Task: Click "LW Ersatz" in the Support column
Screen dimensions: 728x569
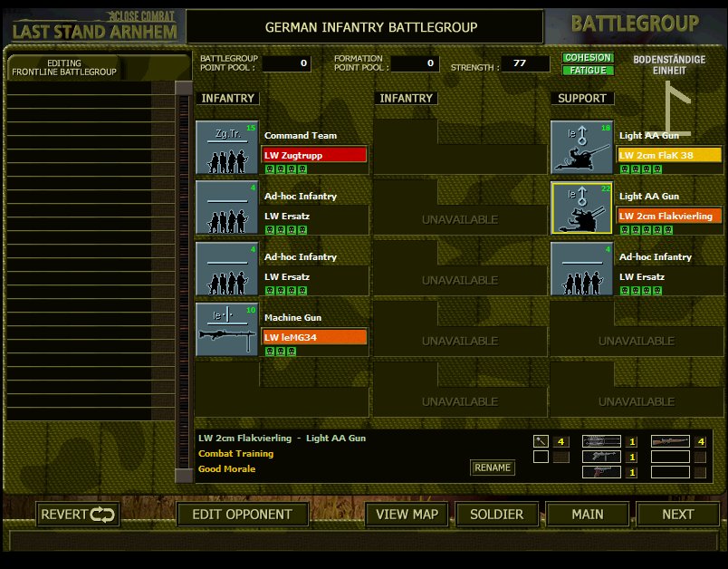Action: 642,277
